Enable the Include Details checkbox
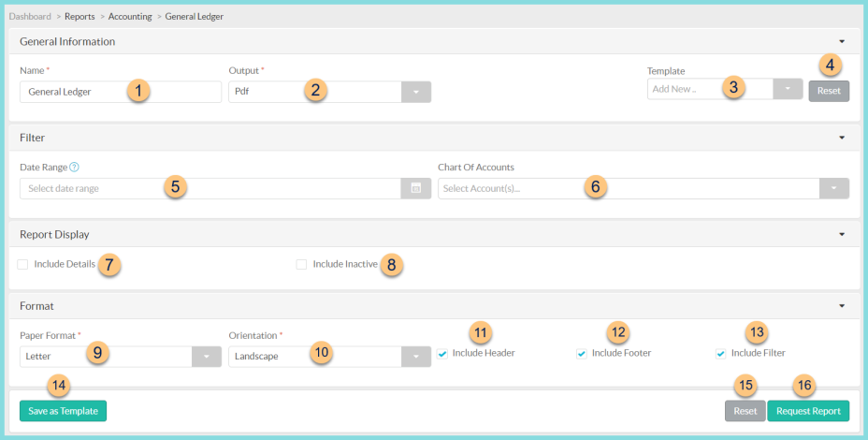This screenshot has width=868, height=440. 22,264
